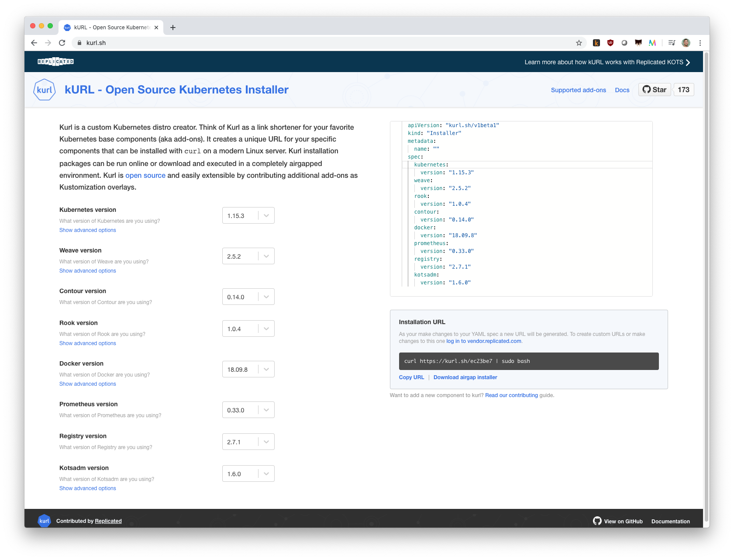
Task: Click the reload page icon
Action: [62, 43]
